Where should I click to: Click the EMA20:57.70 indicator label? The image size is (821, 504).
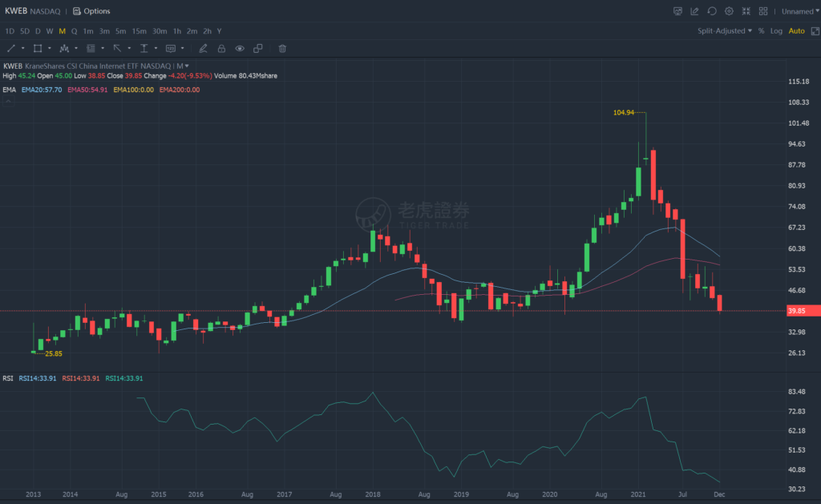[x=42, y=90]
